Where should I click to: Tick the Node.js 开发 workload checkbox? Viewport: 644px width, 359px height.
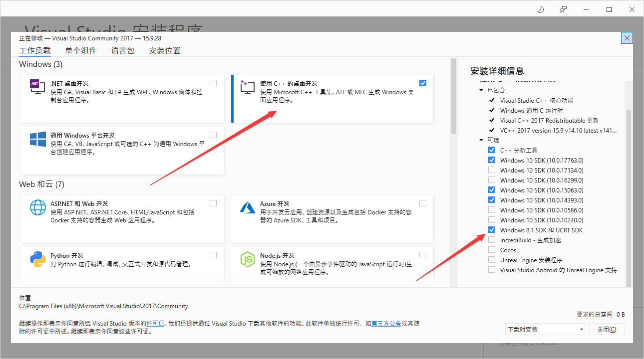click(x=423, y=255)
